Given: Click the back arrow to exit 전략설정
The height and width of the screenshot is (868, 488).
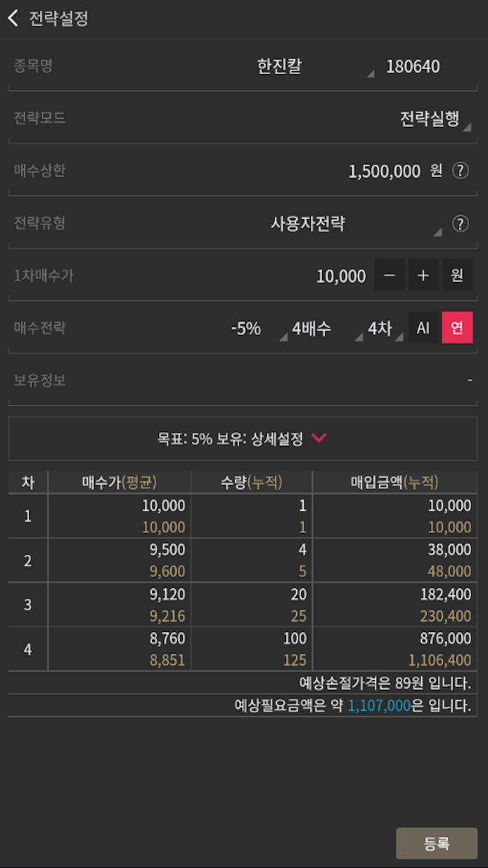Looking at the screenshot, I should (13, 18).
